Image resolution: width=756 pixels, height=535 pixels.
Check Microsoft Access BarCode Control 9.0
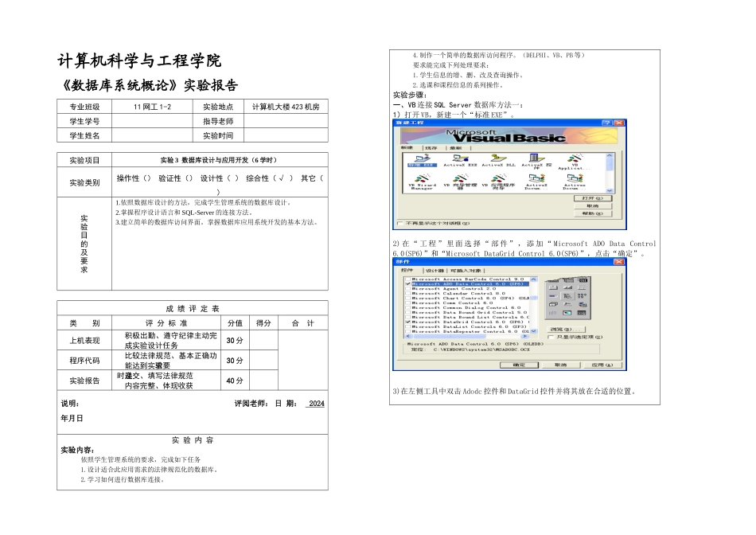(408, 279)
